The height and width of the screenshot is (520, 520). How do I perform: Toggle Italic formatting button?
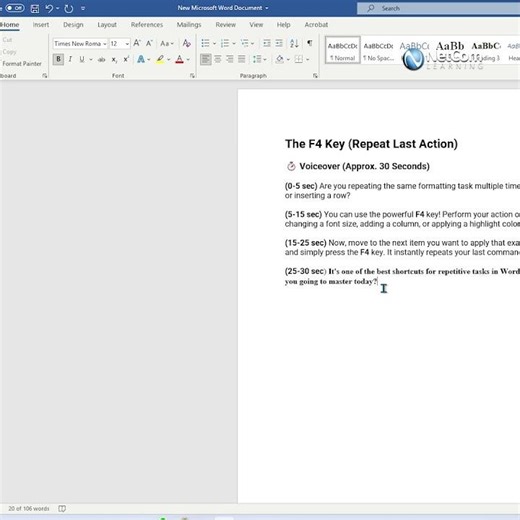tap(70, 59)
